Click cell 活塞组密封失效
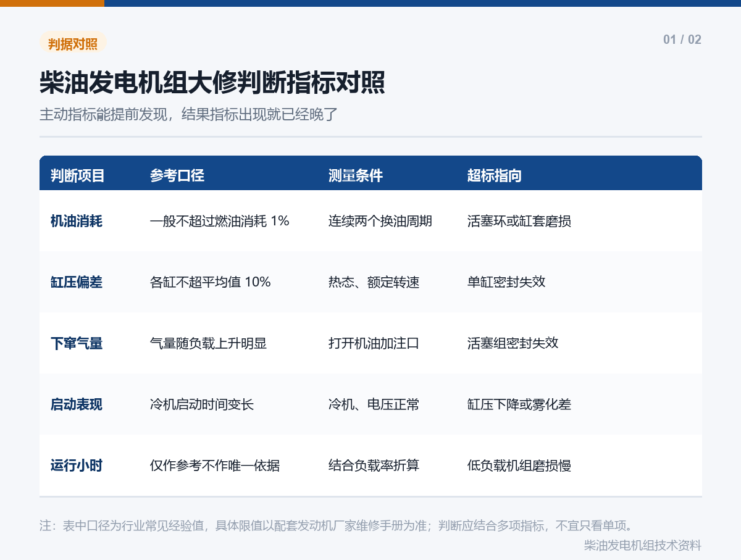This screenshot has width=741, height=560. pos(513,343)
